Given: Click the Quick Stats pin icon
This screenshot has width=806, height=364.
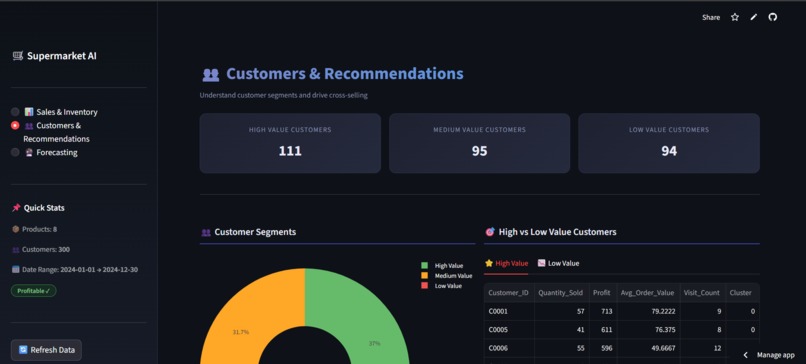Looking at the screenshot, I should tap(16, 208).
